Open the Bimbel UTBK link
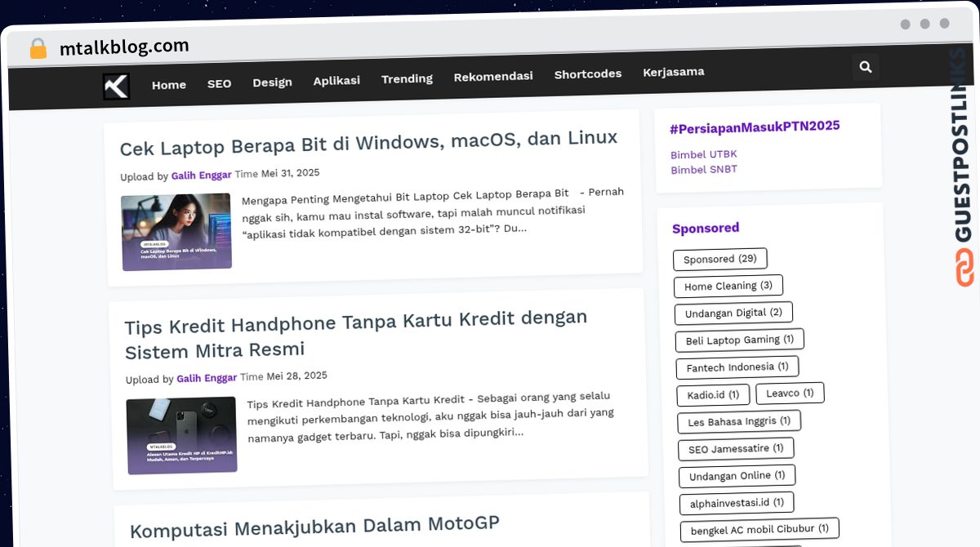Image resolution: width=980 pixels, height=547 pixels. point(704,154)
